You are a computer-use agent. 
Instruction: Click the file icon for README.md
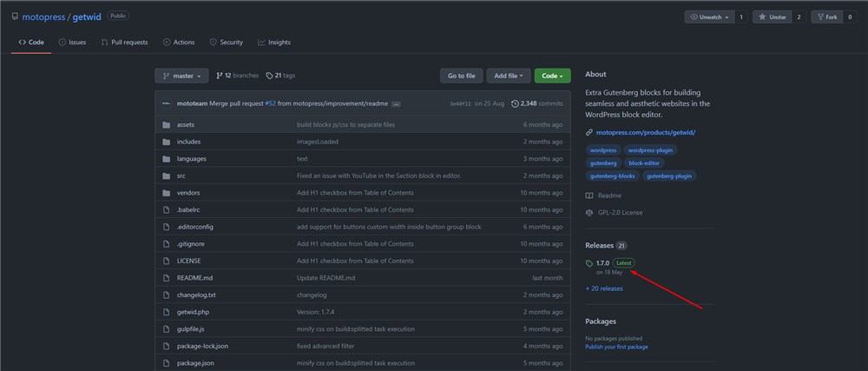(166, 278)
